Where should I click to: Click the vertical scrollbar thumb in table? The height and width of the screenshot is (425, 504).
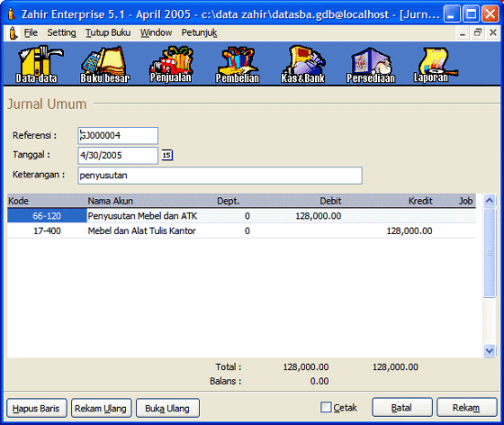(490, 252)
